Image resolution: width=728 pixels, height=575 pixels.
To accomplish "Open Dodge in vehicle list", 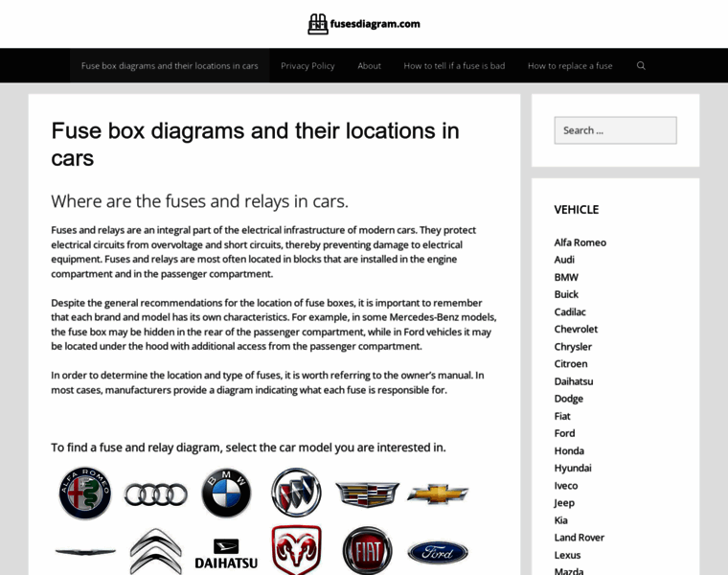I will (x=568, y=399).
